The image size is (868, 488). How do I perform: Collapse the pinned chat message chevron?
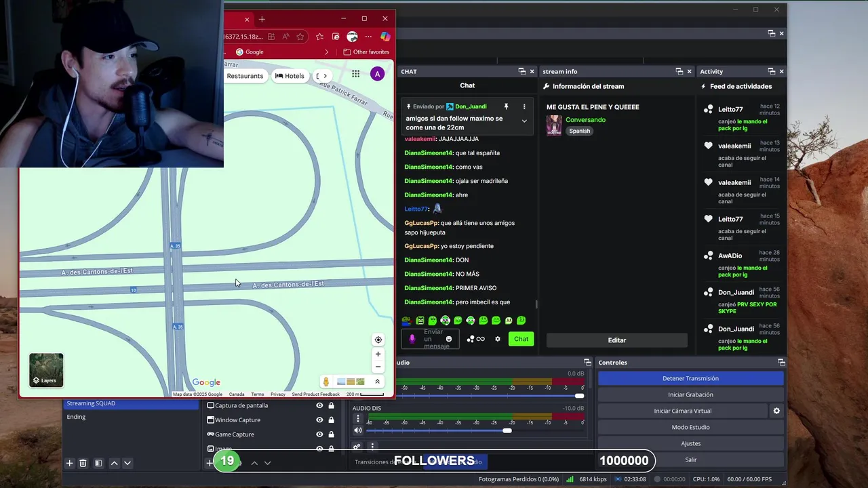[524, 121]
